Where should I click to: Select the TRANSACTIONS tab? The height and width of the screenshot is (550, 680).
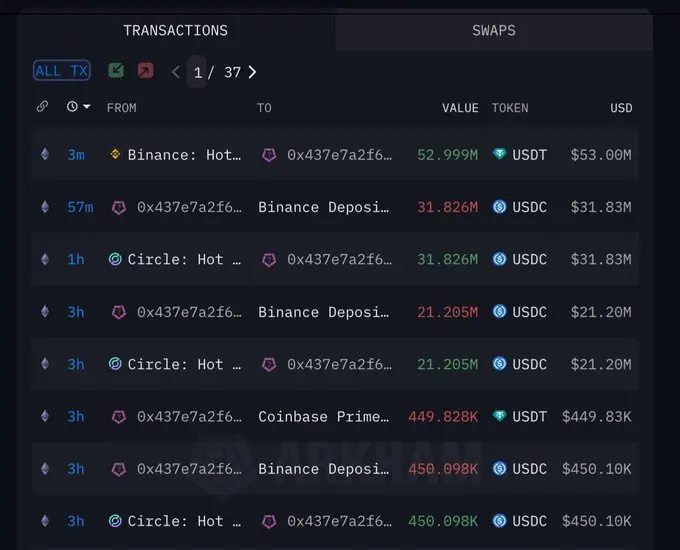[x=176, y=30]
